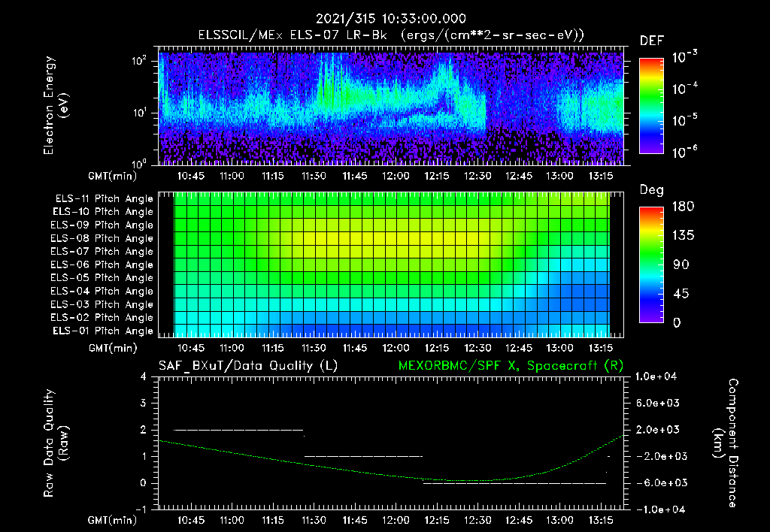Click the GMT(min) label under the bottom panel
The height and width of the screenshot is (532, 770).
tap(113, 520)
